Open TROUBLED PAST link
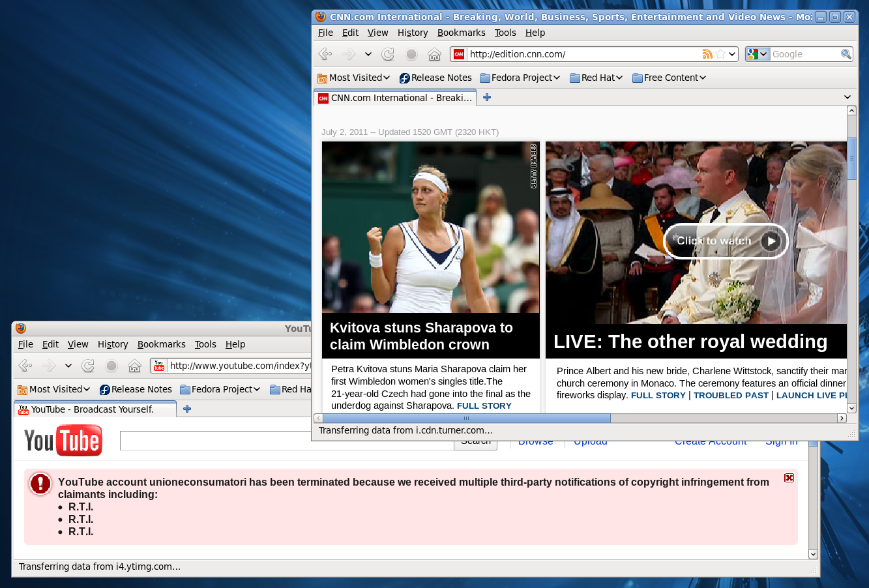Image resolution: width=869 pixels, height=588 pixels. tap(731, 395)
